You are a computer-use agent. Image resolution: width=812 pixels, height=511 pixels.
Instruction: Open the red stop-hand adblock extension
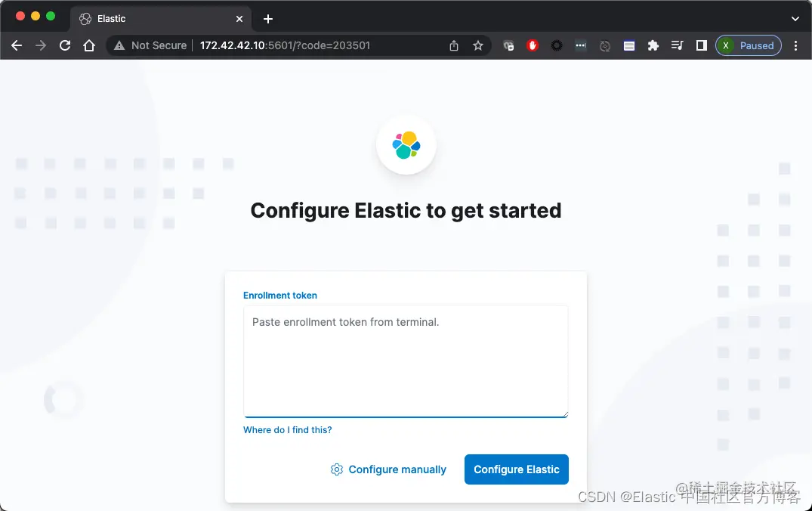coord(533,45)
